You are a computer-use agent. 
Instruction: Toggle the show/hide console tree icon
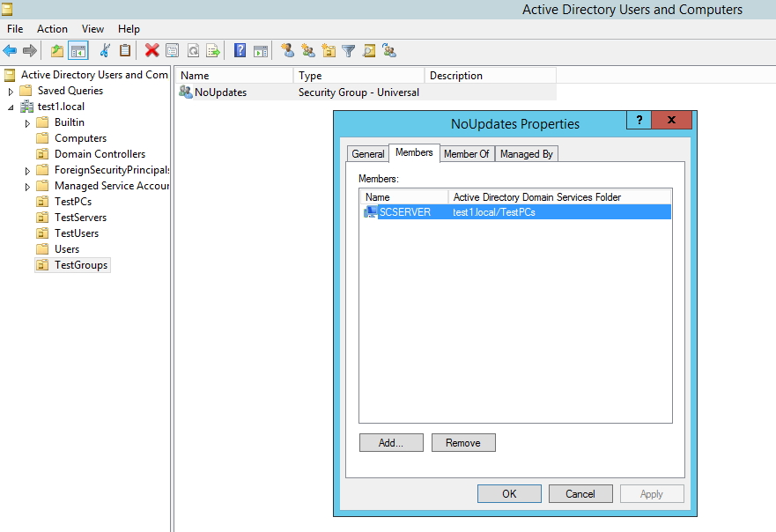[x=78, y=50]
